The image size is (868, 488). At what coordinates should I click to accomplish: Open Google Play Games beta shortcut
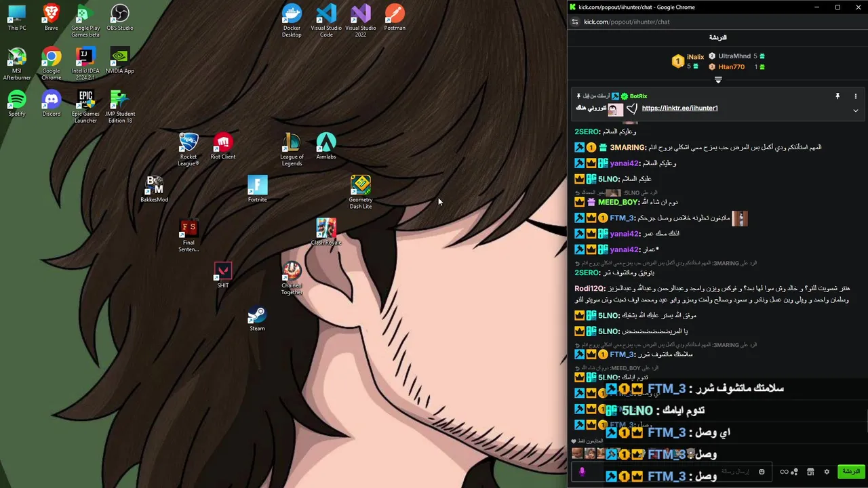(85, 21)
